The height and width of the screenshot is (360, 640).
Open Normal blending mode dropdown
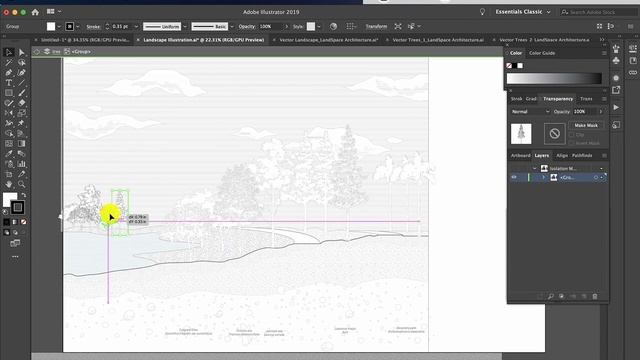(x=530, y=111)
